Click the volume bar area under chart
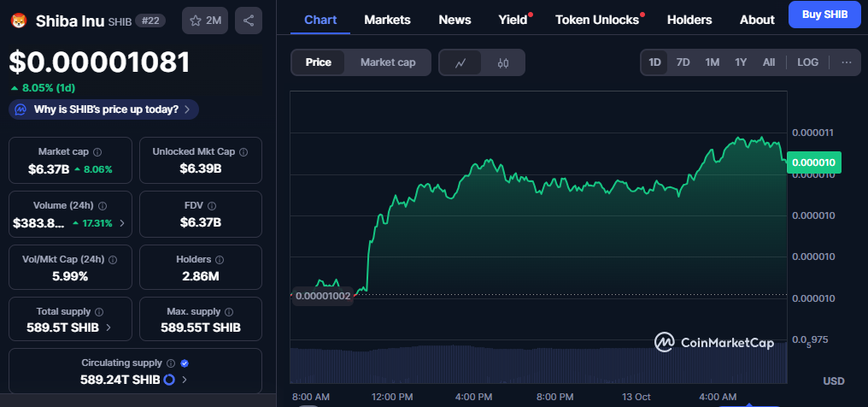 point(538,363)
